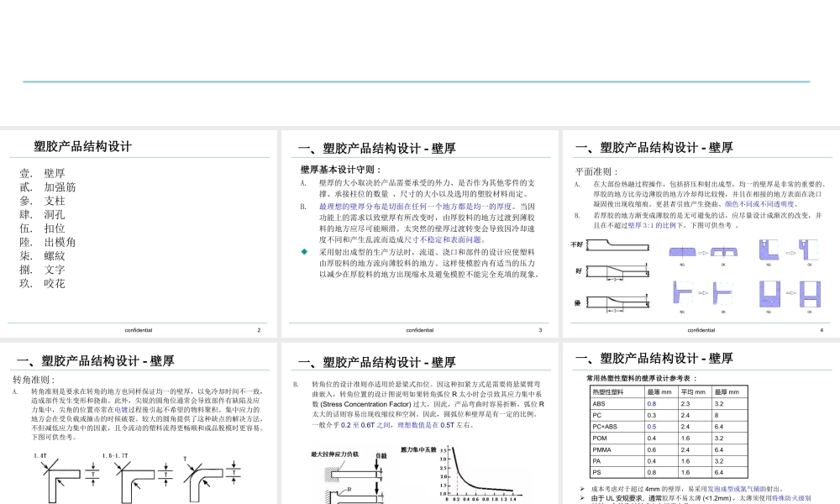The width and height of the screenshot is (840, 504).
Task: Click the PS row label in the table
Action: tap(596, 472)
